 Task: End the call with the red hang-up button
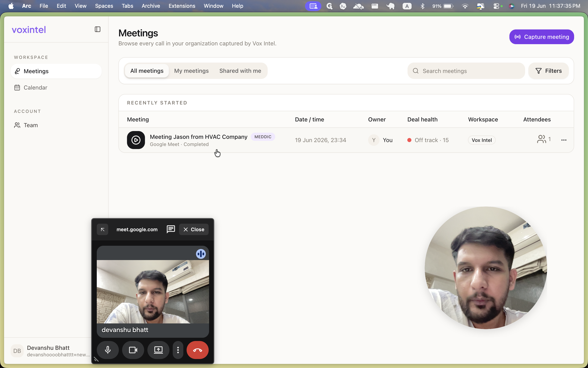(197, 350)
